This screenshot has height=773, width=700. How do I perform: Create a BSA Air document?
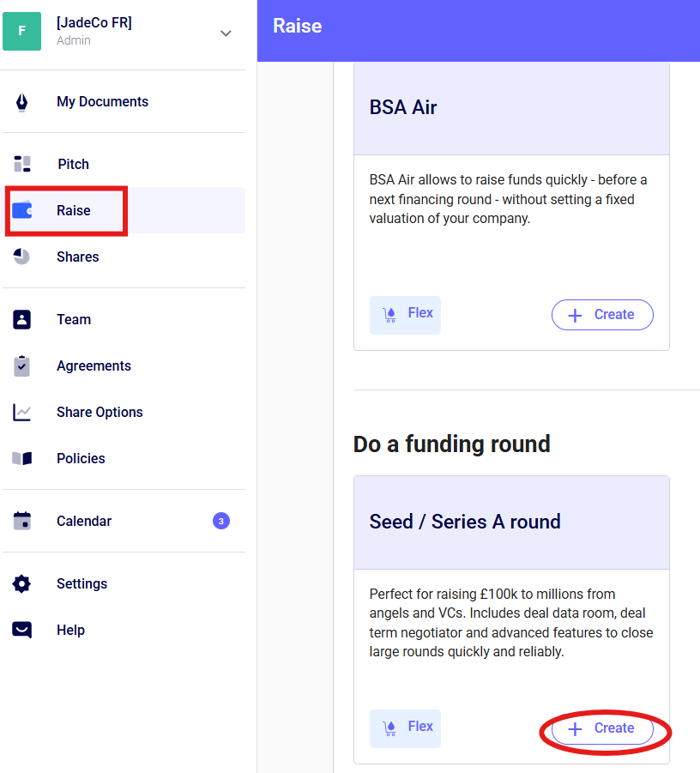602,315
